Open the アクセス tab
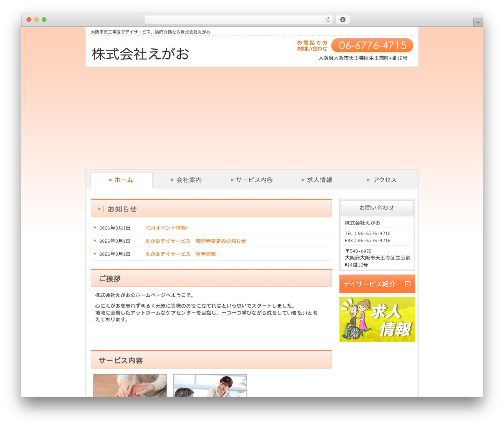 [382, 180]
